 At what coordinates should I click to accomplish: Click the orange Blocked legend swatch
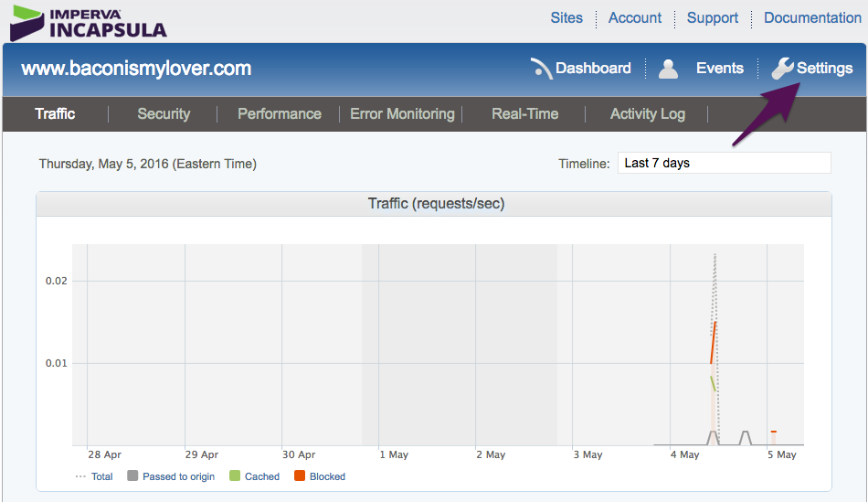tap(300, 476)
